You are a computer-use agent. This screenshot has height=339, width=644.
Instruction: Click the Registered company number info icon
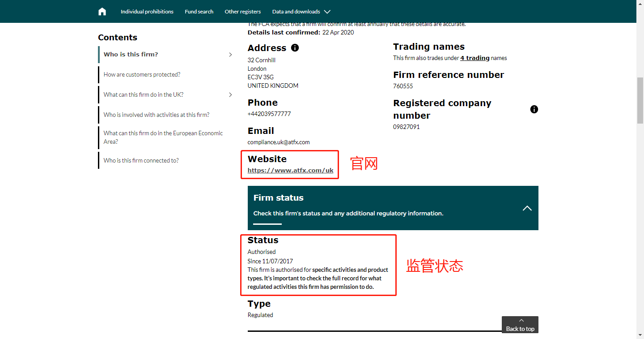tap(534, 109)
